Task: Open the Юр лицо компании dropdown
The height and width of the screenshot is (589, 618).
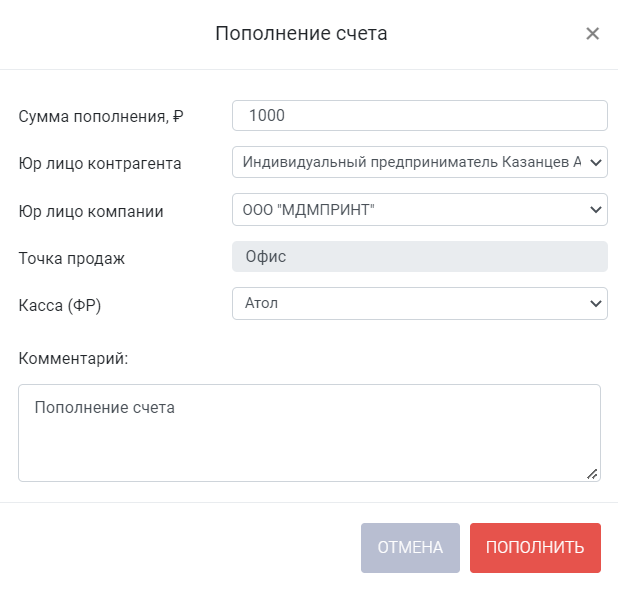Action: click(x=420, y=209)
